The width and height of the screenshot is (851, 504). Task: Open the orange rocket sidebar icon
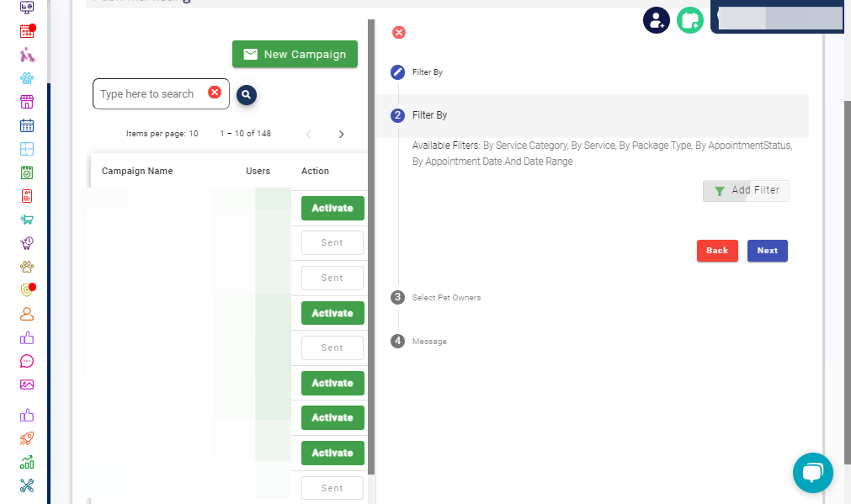pos(27,438)
